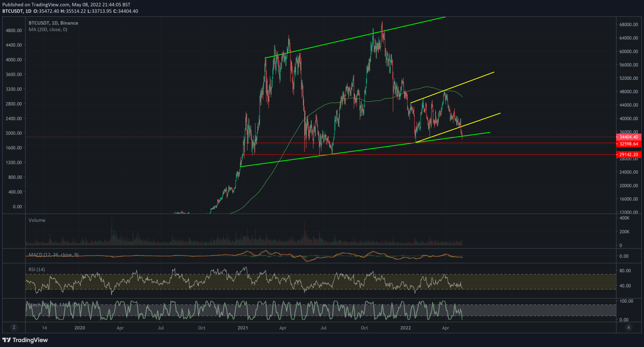Click the Published on TradingView.com header text
Viewport: 644px width, 347px height.
pos(66,5)
